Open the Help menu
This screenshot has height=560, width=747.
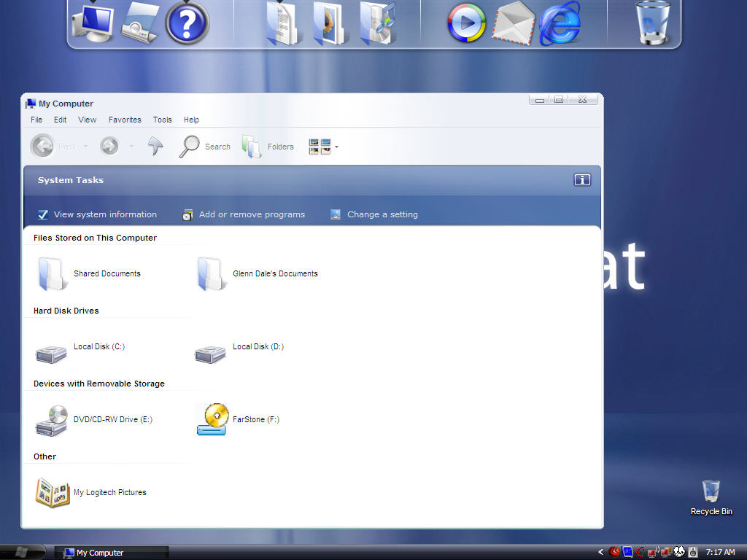(x=192, y=120)
